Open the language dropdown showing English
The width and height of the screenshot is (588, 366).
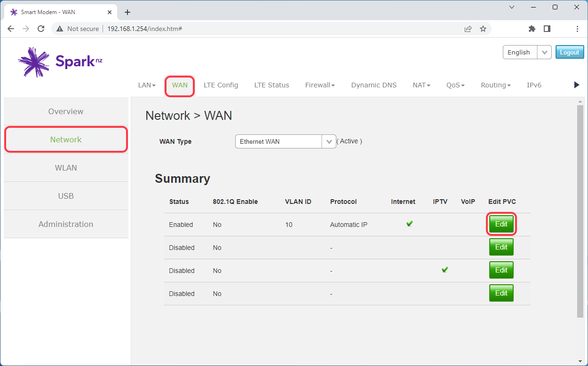point(527,52)
